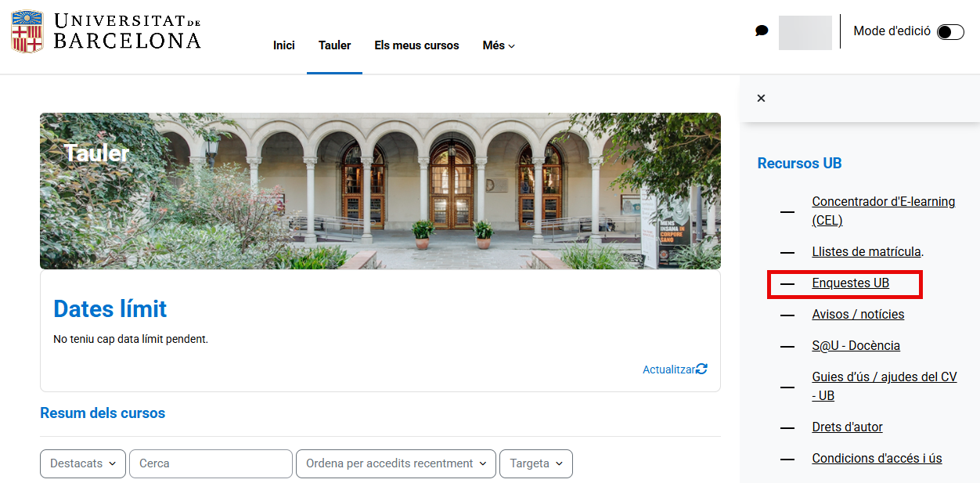Open the Enquestes UB link
This screenshot has height=483, width=980.
[x=850, y=283]
